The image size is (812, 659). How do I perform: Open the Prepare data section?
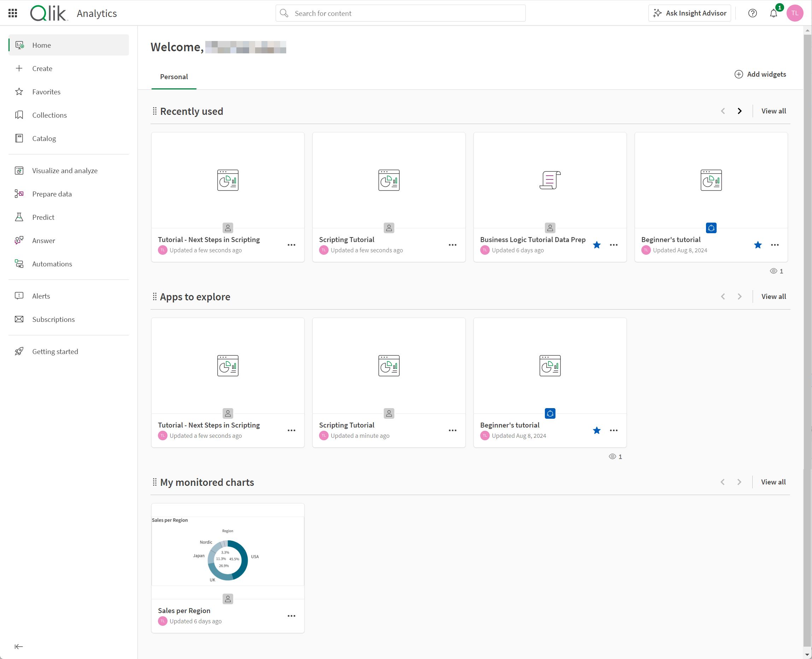(51, 194)
